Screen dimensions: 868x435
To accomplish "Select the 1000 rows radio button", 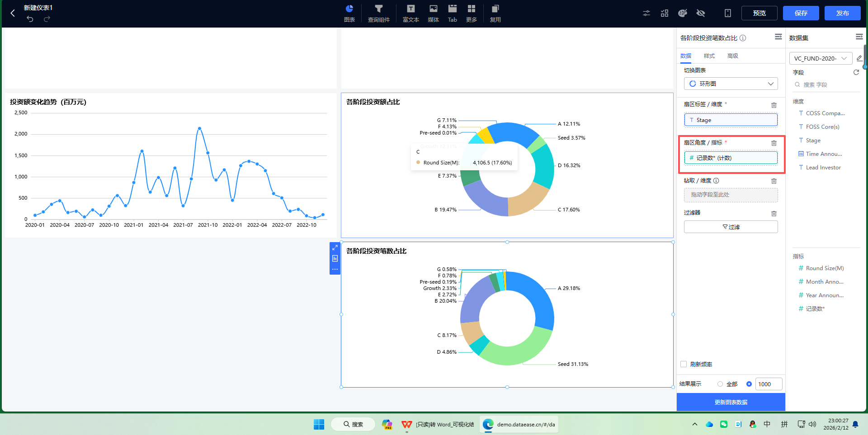I will tap(749, 384).
